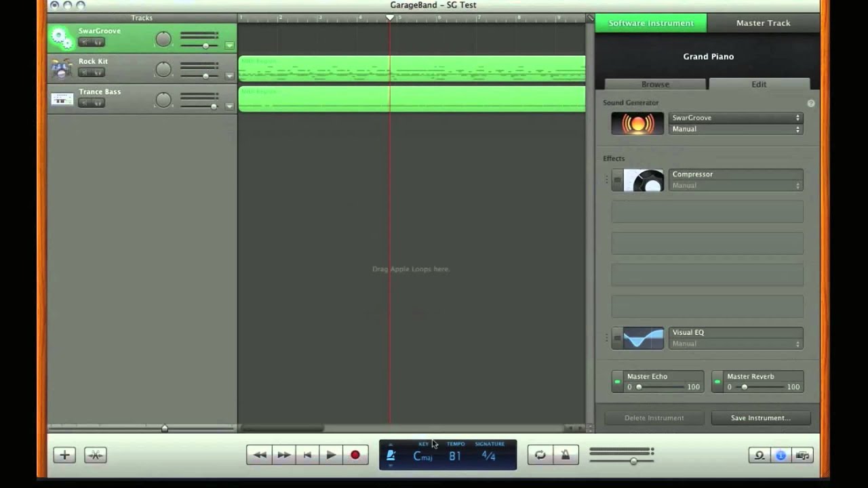The image size is (868, 488).
Task: Click the rewind transport button
Action: tap(259, 455)
